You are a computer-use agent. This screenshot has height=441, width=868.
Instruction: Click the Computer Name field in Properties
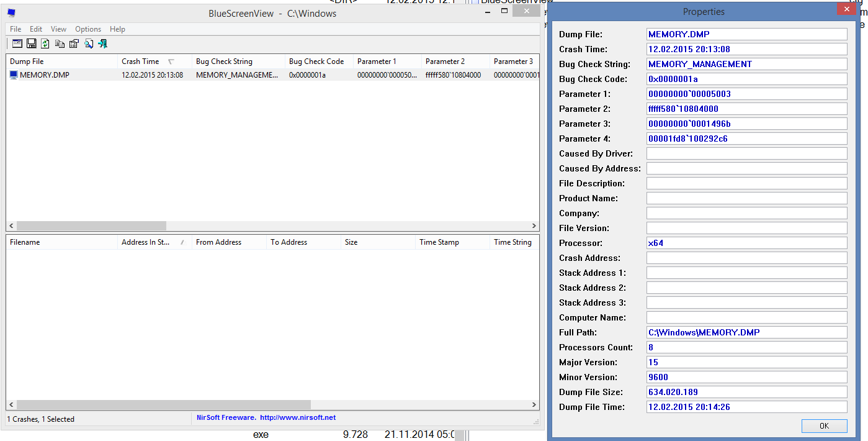(x=746, y=317)
